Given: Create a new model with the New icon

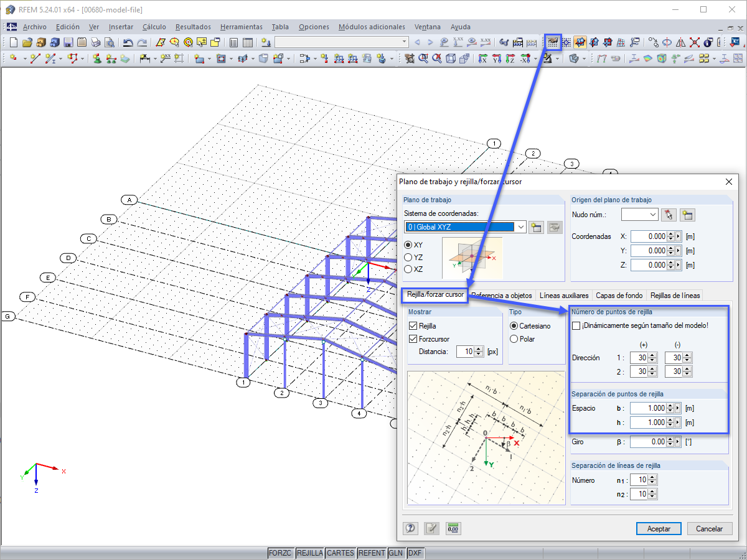Looking at the screenshot, I should click(14, 42).
